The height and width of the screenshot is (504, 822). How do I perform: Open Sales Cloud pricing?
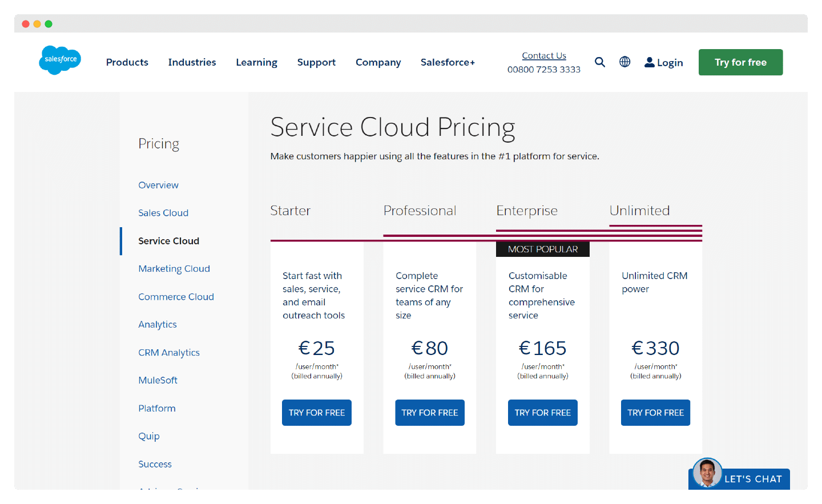163,213
